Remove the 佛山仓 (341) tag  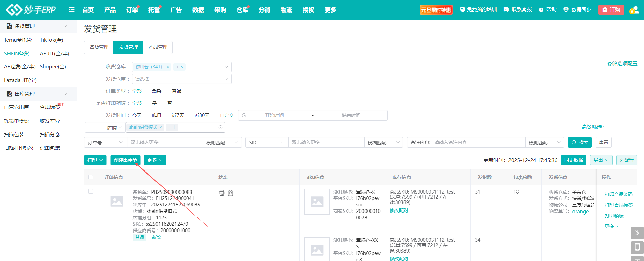168,67
